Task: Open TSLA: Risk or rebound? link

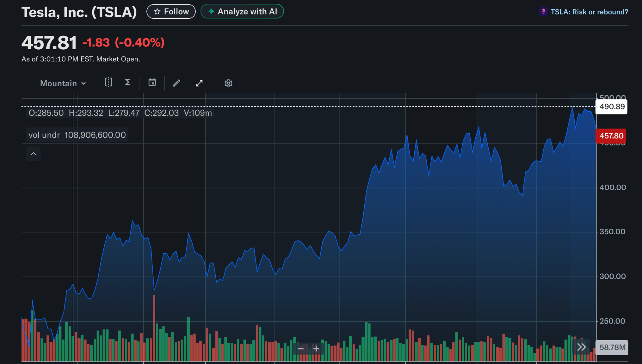Action: pyautogui.click(x=584, y=12)
